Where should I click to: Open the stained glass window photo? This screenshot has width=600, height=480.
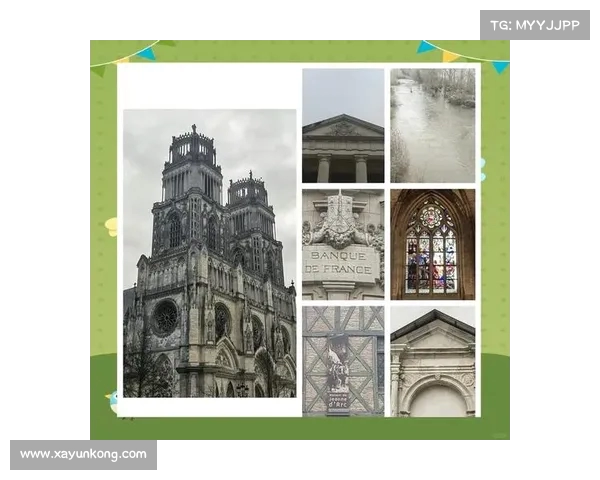433,244
